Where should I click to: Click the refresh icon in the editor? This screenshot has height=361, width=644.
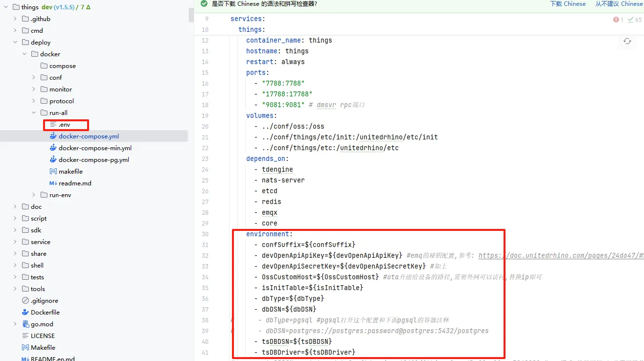tap(627, 42)
